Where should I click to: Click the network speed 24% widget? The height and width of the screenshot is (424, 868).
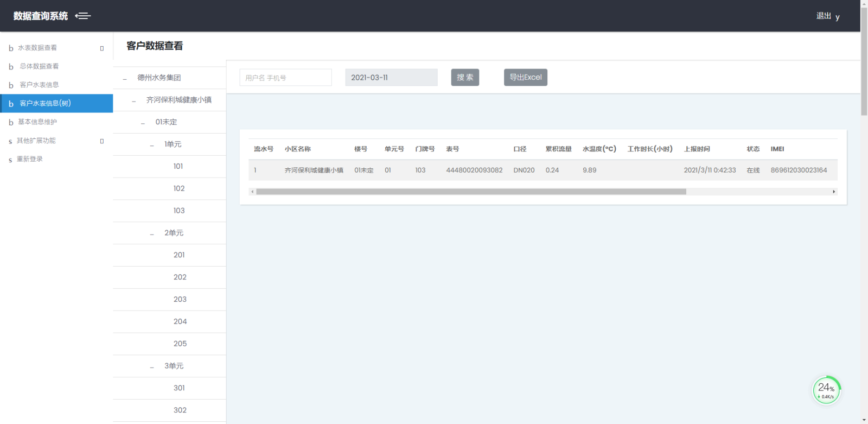(x=826, y=390)
